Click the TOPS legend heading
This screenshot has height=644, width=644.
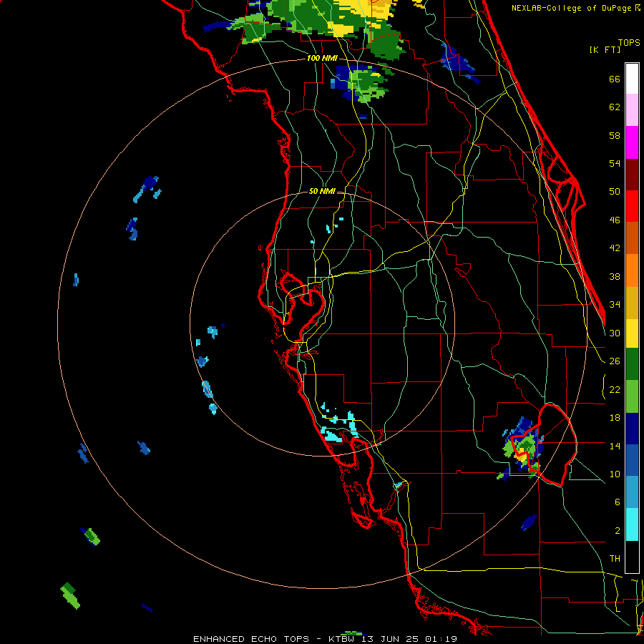pos(629,42)
